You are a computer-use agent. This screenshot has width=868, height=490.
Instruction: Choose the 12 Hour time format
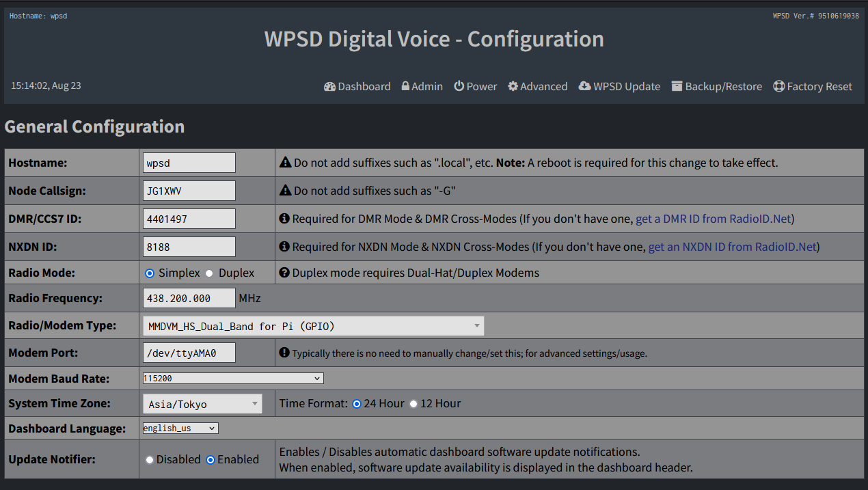[413, 404]
